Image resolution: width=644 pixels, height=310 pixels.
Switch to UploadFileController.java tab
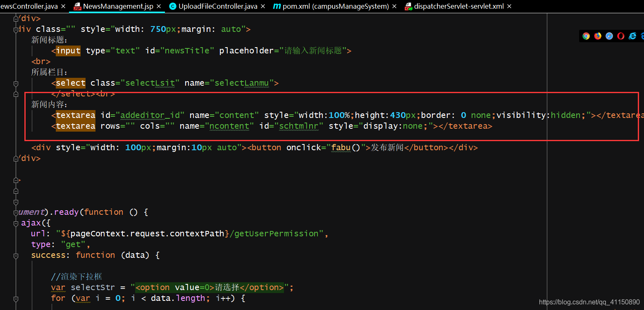point(218,6)
